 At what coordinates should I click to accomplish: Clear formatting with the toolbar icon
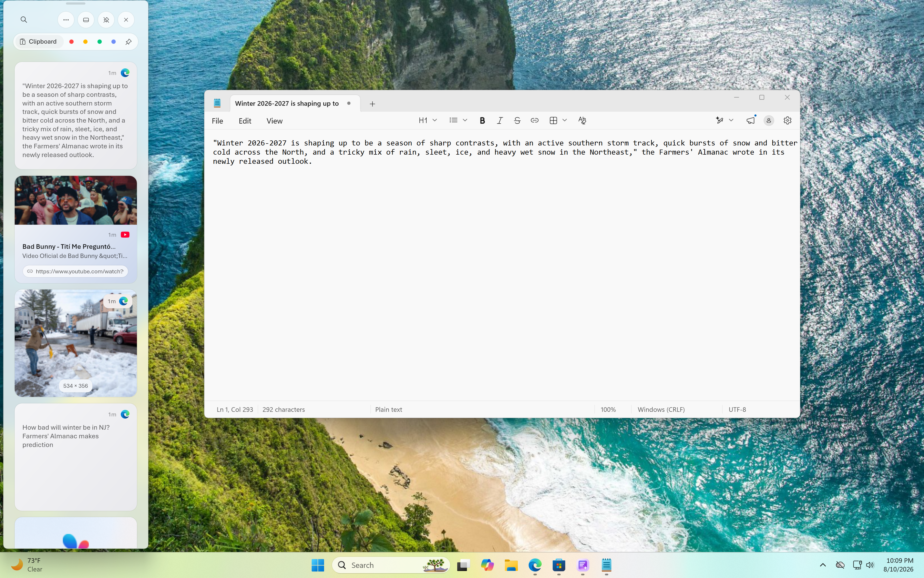pyautogui.click(x=582, y=120)
